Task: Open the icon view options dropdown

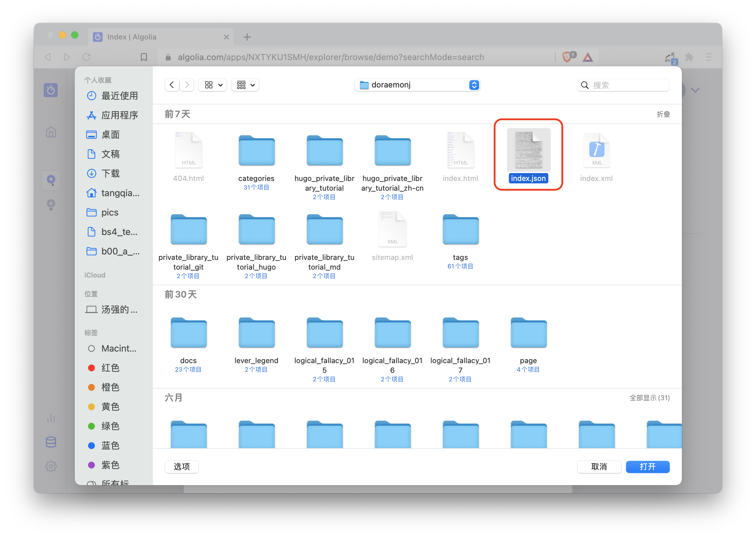Action: pyautogui.click(x=212, y=85)
